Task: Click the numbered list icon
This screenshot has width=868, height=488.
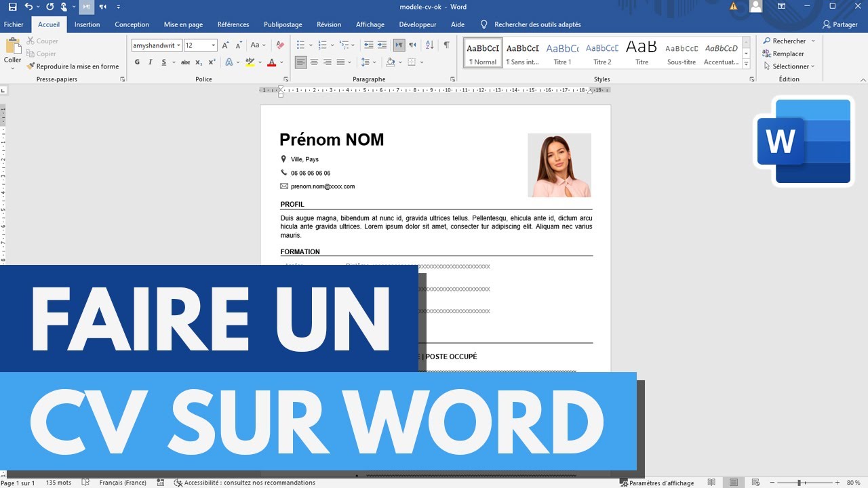Action: pos(323,45)
